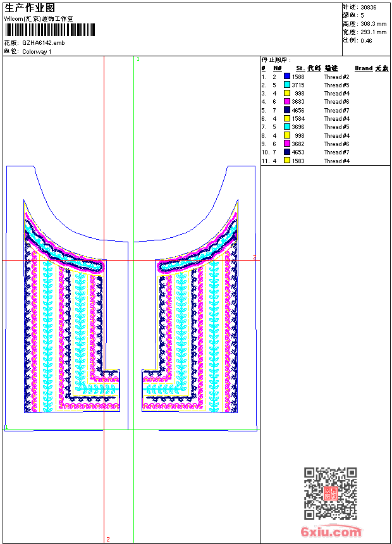Click the yellow swatch in stop row 3
This screenshot has width=392, height=544.
click(x=287, y=94)
